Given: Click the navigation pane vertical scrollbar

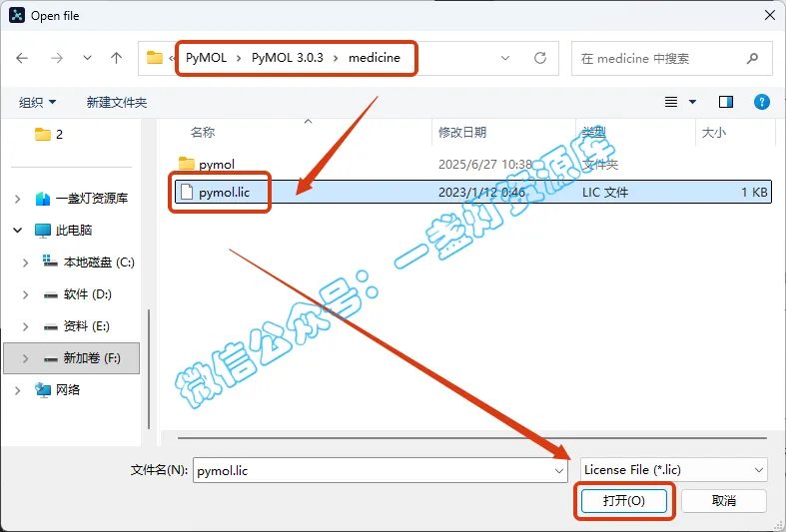Looking at the screenshot, I should pyautogui.click(x=149, y=369).
